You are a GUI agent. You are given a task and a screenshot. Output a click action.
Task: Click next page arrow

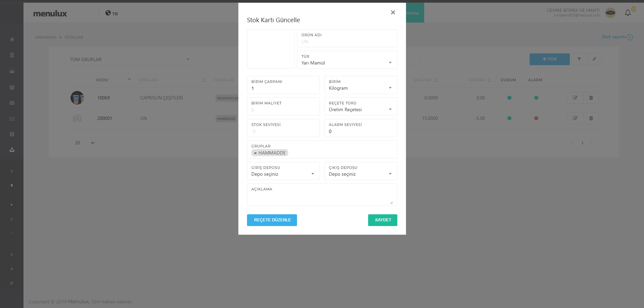pos(592,143)
